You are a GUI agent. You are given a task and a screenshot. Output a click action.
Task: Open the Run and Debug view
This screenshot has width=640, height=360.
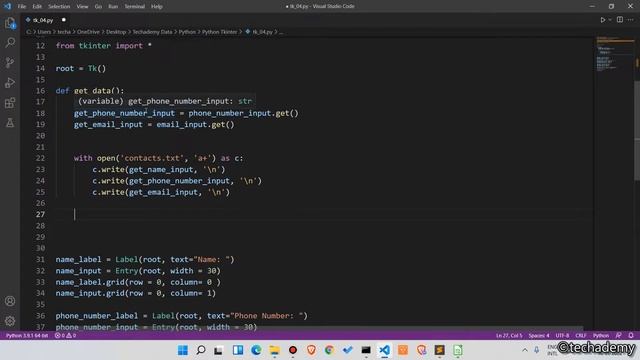(10, 82)
